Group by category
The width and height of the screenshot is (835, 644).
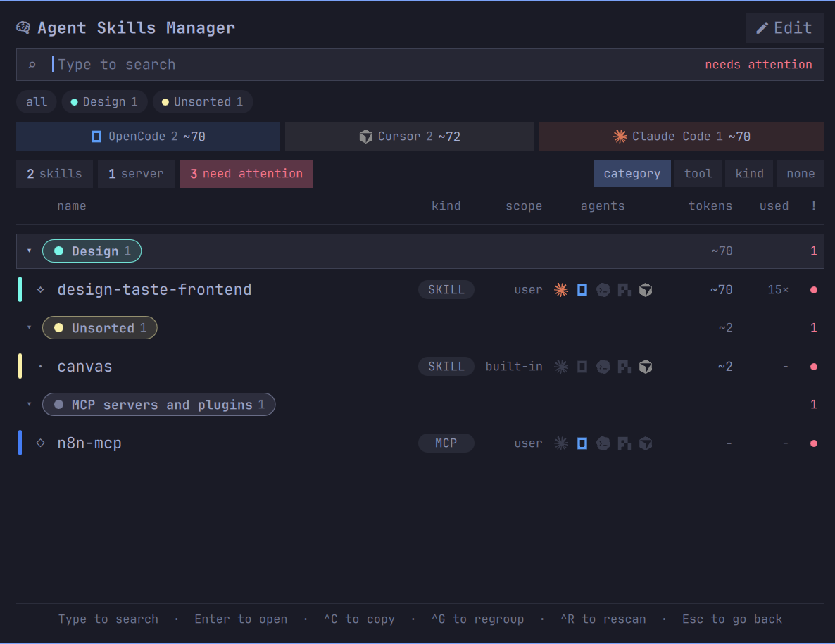[x=632, y=174]
